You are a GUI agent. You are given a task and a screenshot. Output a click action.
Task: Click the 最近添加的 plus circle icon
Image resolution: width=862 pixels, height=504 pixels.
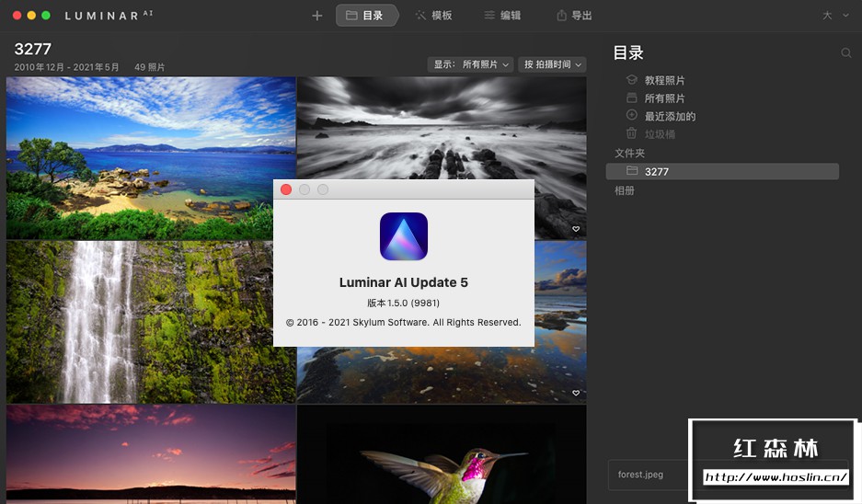(632, 115)
